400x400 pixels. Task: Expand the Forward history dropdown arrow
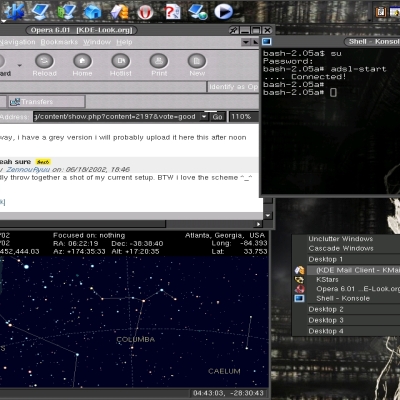point(20,65)
